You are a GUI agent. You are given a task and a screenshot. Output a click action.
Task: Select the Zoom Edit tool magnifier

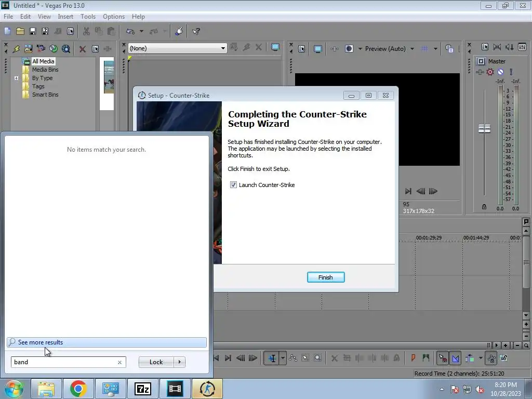[x=317, y=358]
